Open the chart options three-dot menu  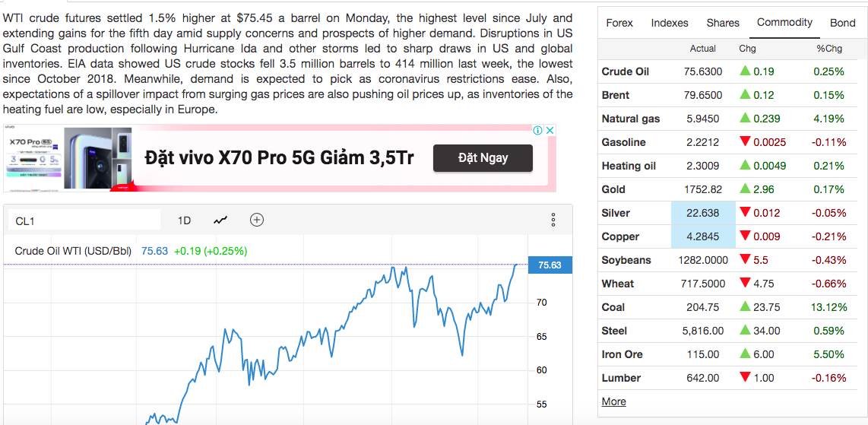point(553,220)
